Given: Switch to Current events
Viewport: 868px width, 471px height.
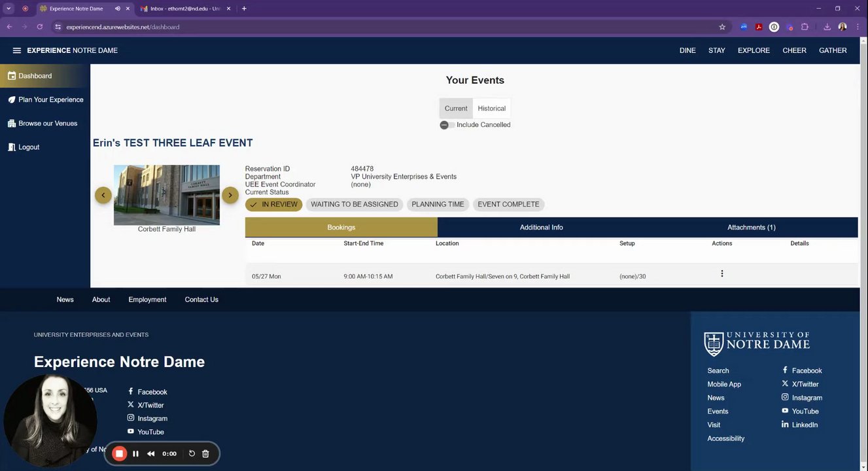Looking at the screenshot, I should [456, 109].
